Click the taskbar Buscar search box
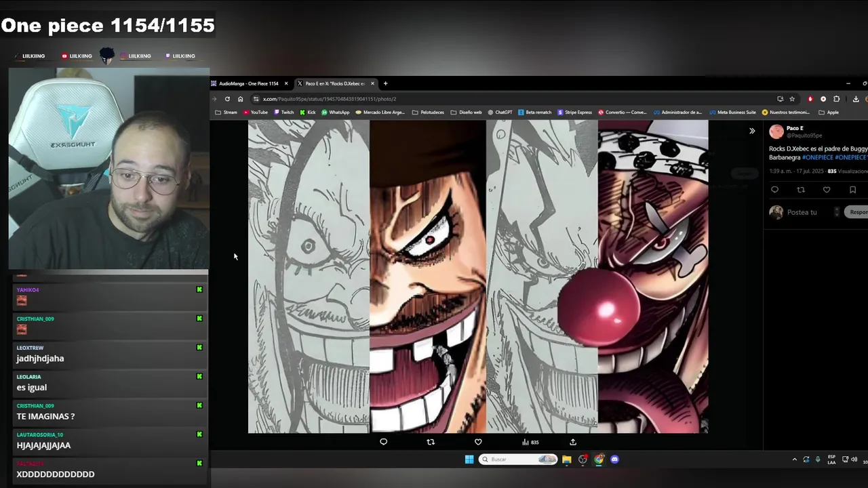This screenshot has height=488, width=868. click(x=519, y=460)
